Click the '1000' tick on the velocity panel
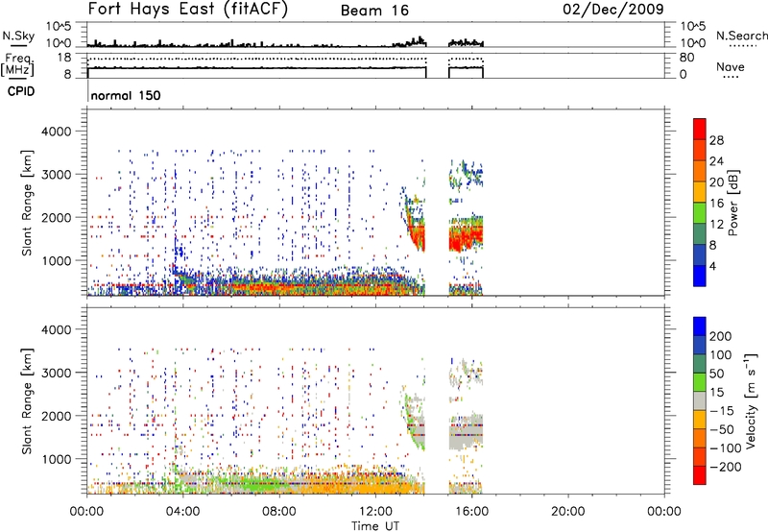This screenshot has width=768, height=532. click(x=56, y=459)
